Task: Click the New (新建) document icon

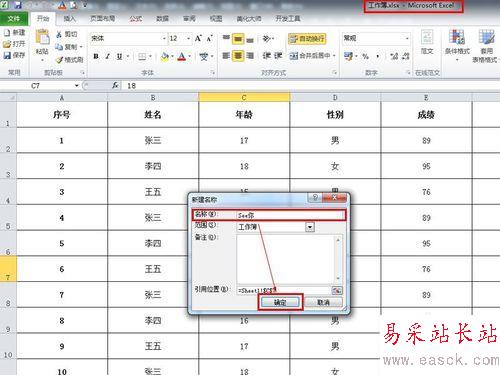Action: point(7,32)
